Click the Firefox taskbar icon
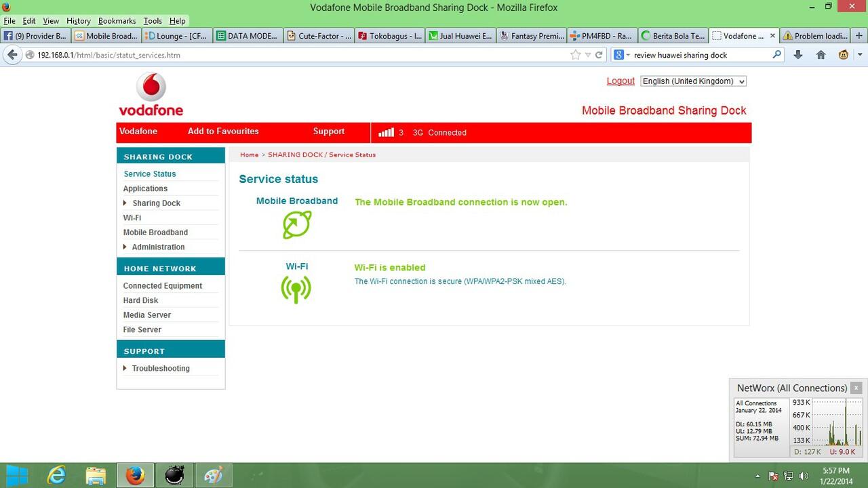The width and height of the screenshot is (868, 488). coord(135,476)
